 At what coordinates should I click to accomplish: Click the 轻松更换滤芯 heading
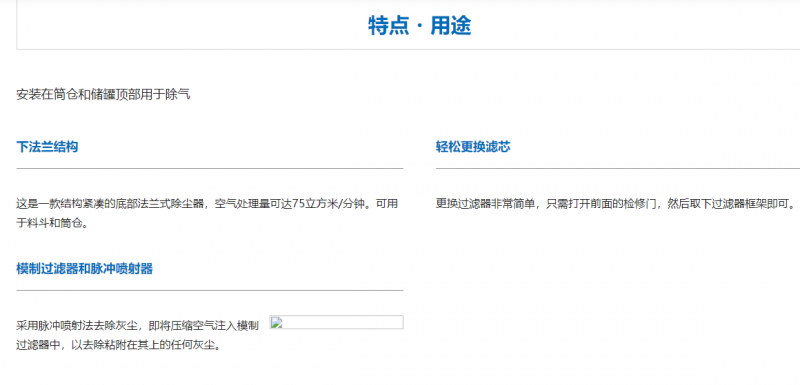473,147
